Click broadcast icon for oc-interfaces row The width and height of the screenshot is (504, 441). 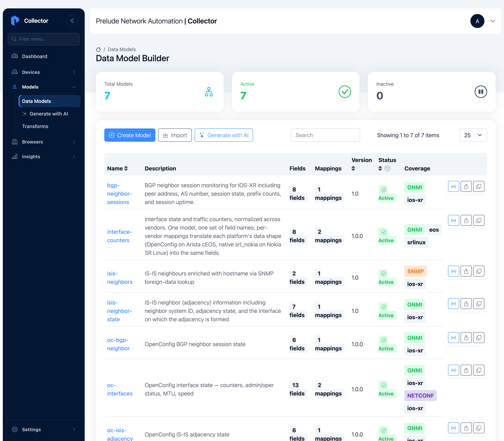point(454,370)
